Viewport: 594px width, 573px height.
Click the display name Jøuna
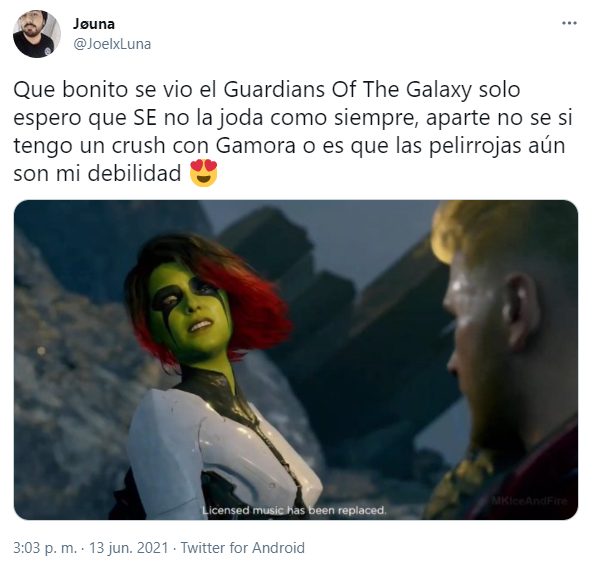point(94,24)
